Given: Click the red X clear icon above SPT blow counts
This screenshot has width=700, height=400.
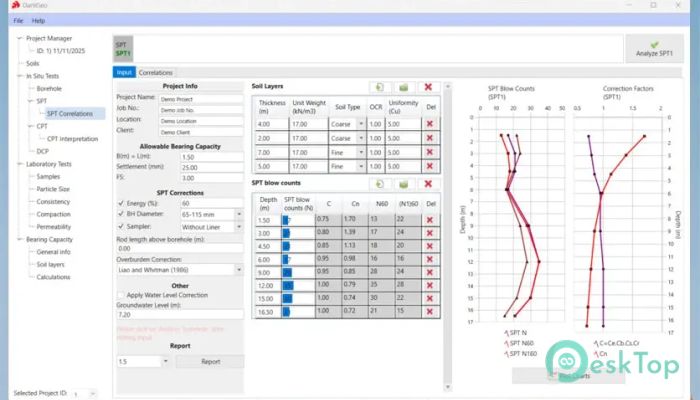Looking at the screenshot, I should click(x=428, y=184).
